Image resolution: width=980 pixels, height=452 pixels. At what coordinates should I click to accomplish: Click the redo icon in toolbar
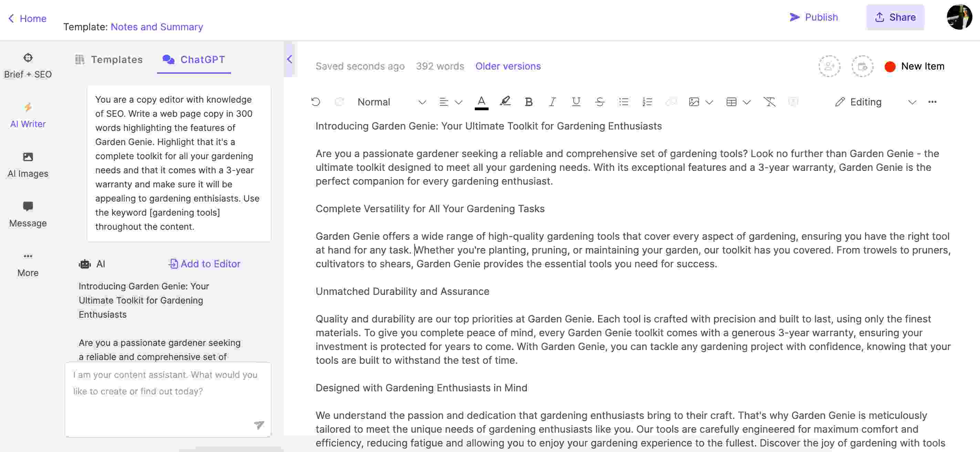[339, 101]
